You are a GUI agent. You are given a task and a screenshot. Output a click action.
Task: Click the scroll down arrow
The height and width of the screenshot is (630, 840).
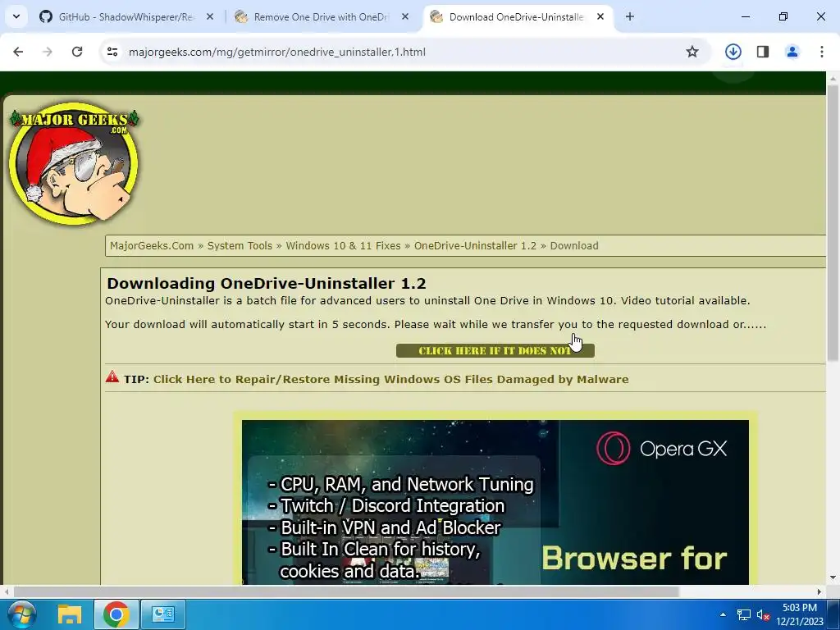833,578
